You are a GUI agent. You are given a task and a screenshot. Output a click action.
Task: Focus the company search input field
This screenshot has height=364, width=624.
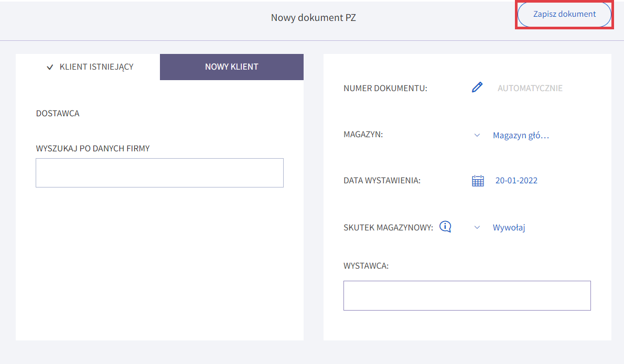click(159, 173)
